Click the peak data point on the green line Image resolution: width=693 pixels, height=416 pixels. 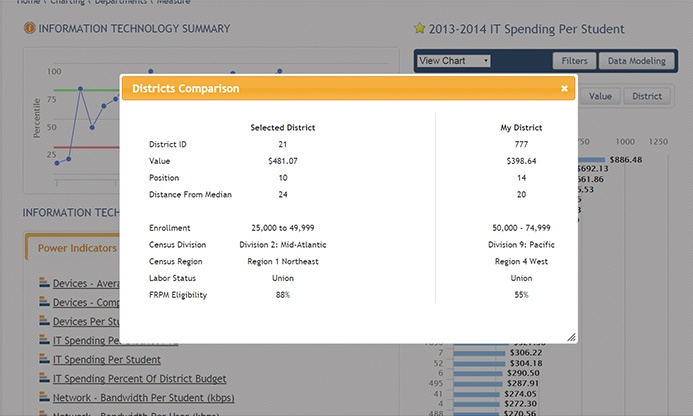(80, 89)
